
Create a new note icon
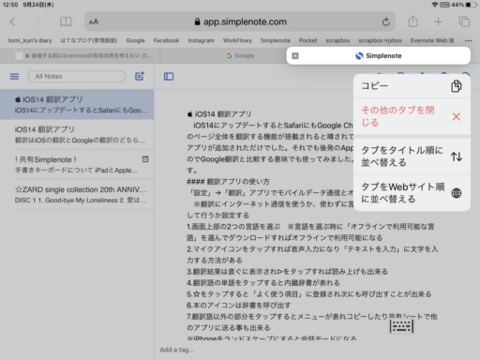pyautogui.click(x=139, y=76)
